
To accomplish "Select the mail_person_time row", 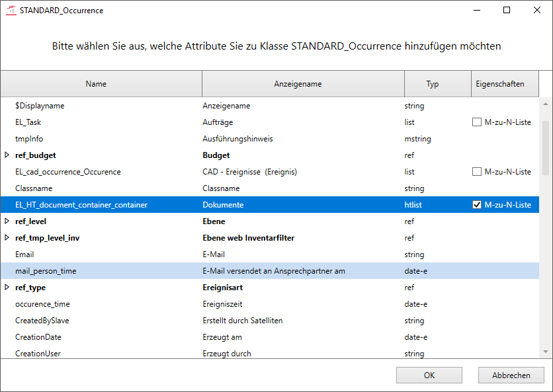I will click(x=46, y=271).
